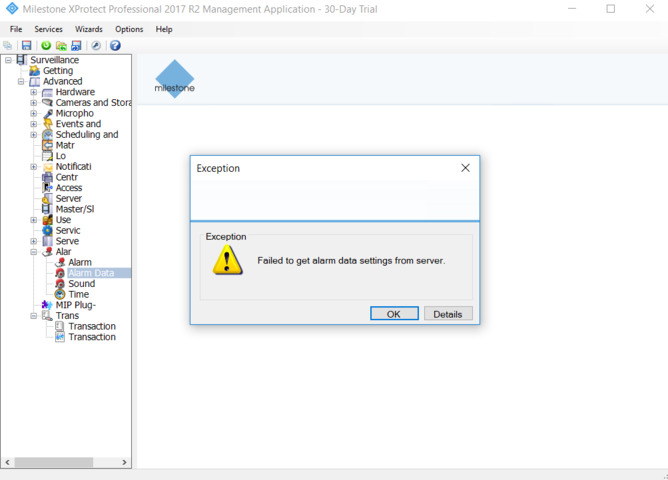668x480 pixels.
Task: Click the blue floppy disk Save toolbar icon
Action: coord(26,46)
